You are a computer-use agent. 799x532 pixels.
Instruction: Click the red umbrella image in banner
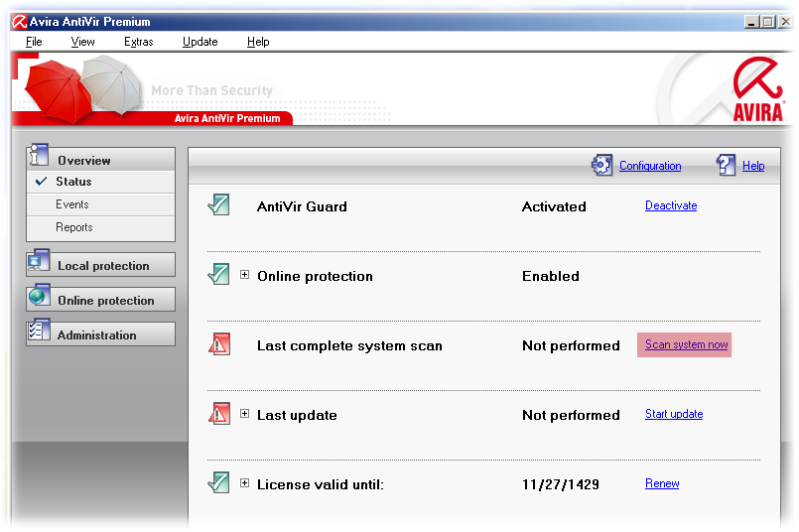pyautogui.click(x=58, y=90)
